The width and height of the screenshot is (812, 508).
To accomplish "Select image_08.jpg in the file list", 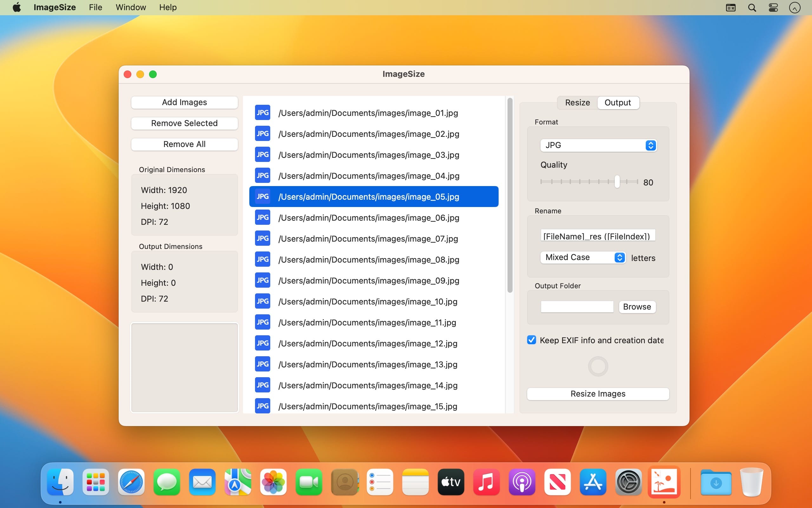I will [374, 259].
